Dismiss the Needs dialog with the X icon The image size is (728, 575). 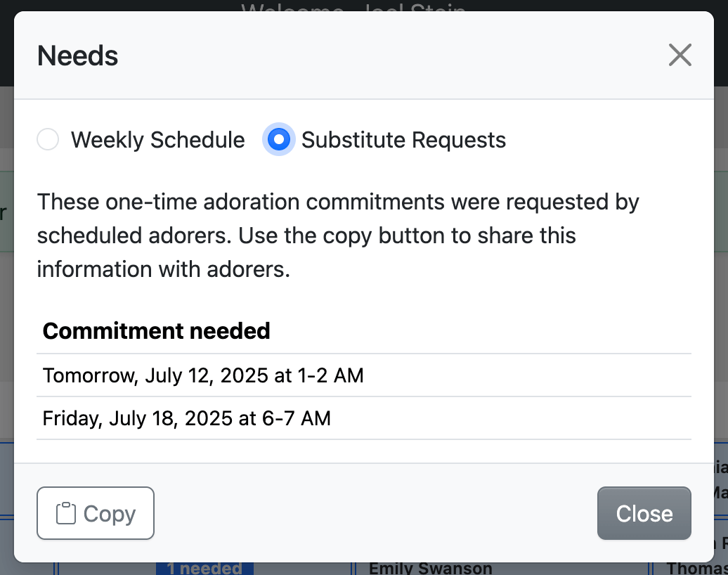(680, 55)
